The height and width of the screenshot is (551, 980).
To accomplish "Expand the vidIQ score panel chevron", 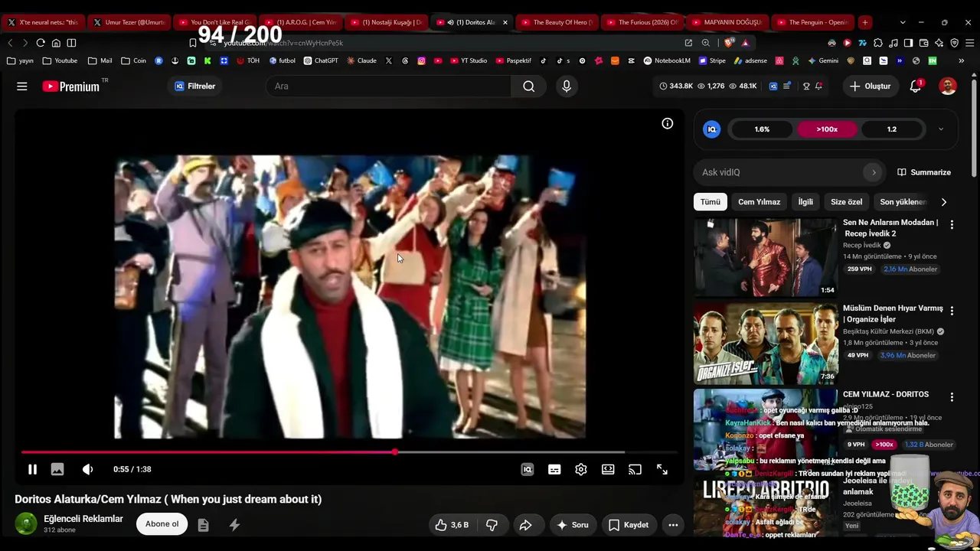I will click(941, 129).
